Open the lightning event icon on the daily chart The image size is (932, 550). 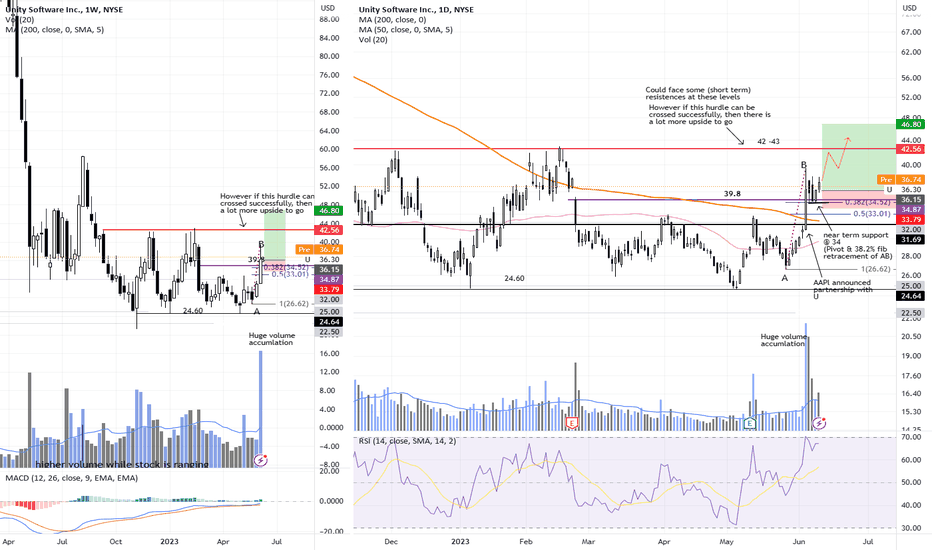[819, 423]
